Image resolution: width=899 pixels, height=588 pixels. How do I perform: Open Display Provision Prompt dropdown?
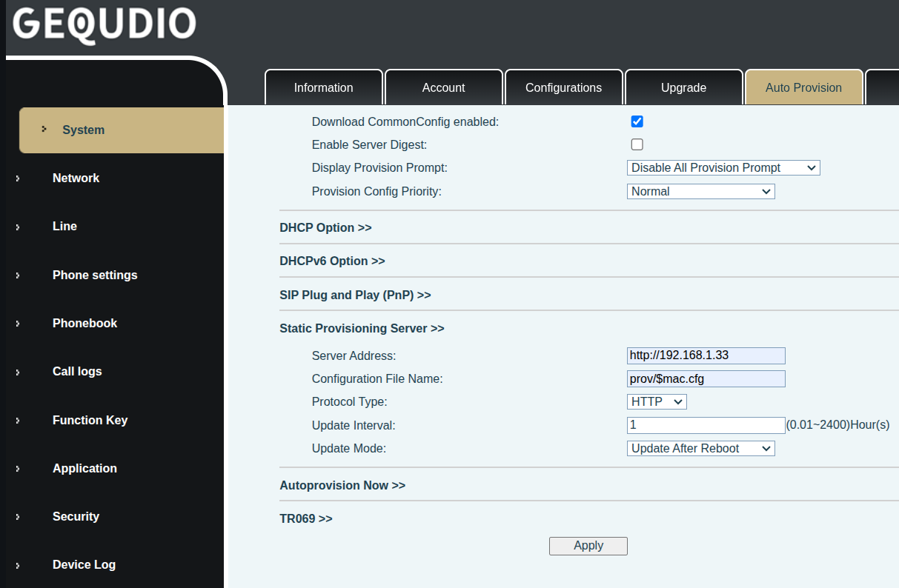click(x=723, y=168)
